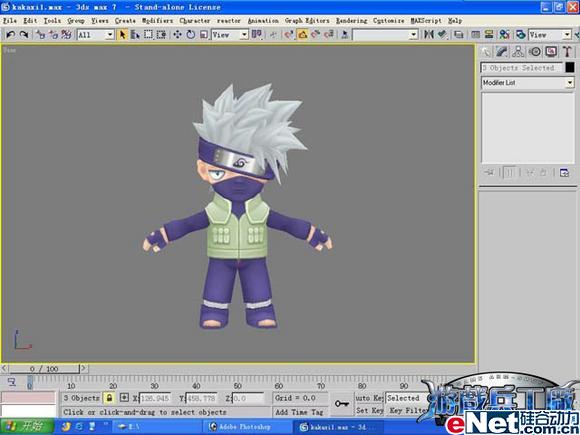The width and height of the screenshot is (580, 435).
Task: Toggle Absolute/Offset transform type-in mode
Action: point(124,398)
